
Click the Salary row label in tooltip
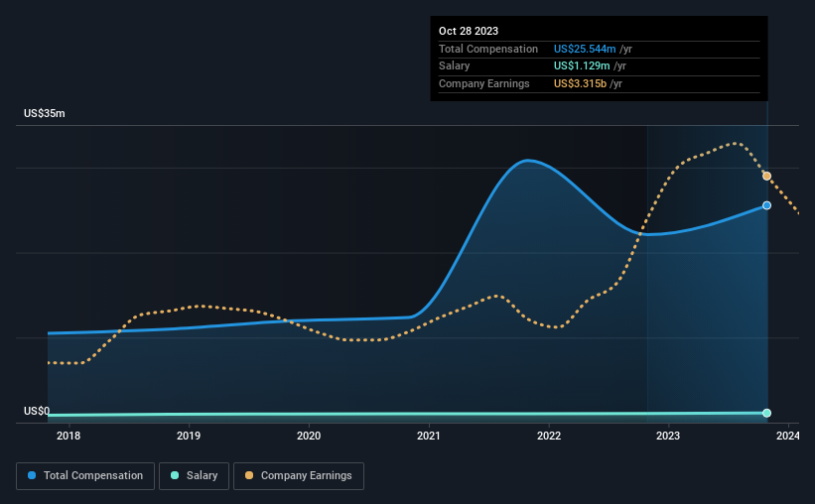[x=455, y=66]
